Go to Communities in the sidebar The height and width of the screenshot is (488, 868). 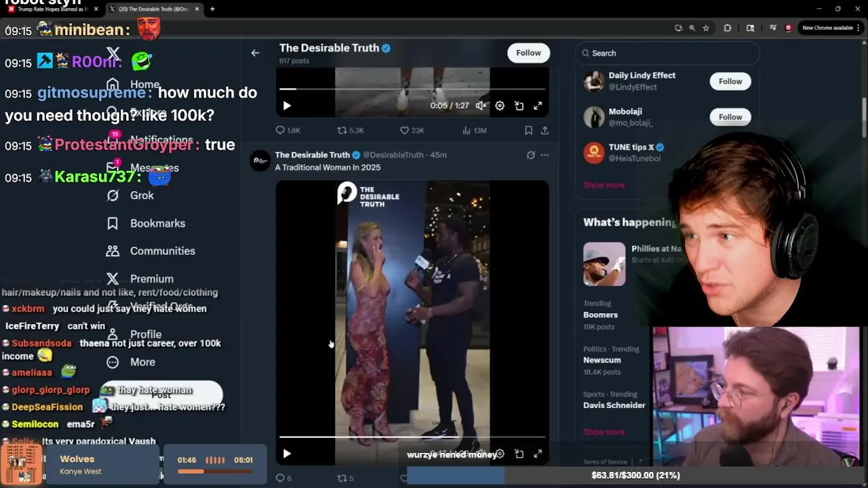(151, 251)
